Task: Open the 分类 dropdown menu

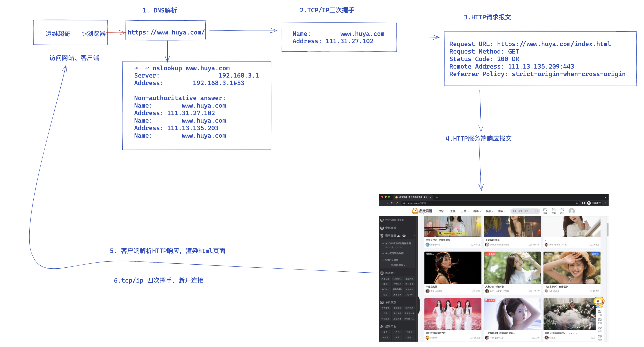Action: [x=465, y=211]
